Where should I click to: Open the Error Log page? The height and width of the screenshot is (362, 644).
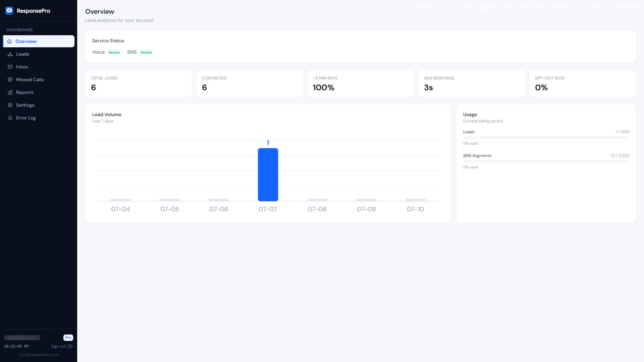click(39, 118)
